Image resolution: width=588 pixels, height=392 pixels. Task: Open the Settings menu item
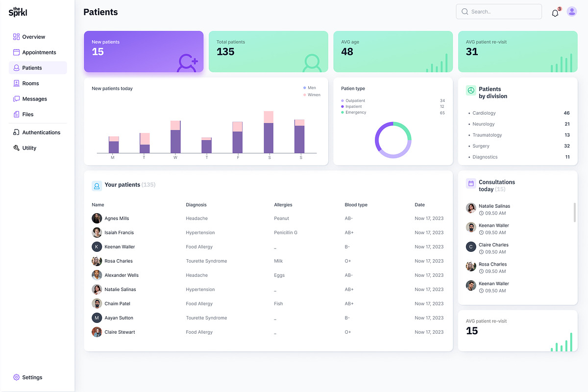pos(28,377)
